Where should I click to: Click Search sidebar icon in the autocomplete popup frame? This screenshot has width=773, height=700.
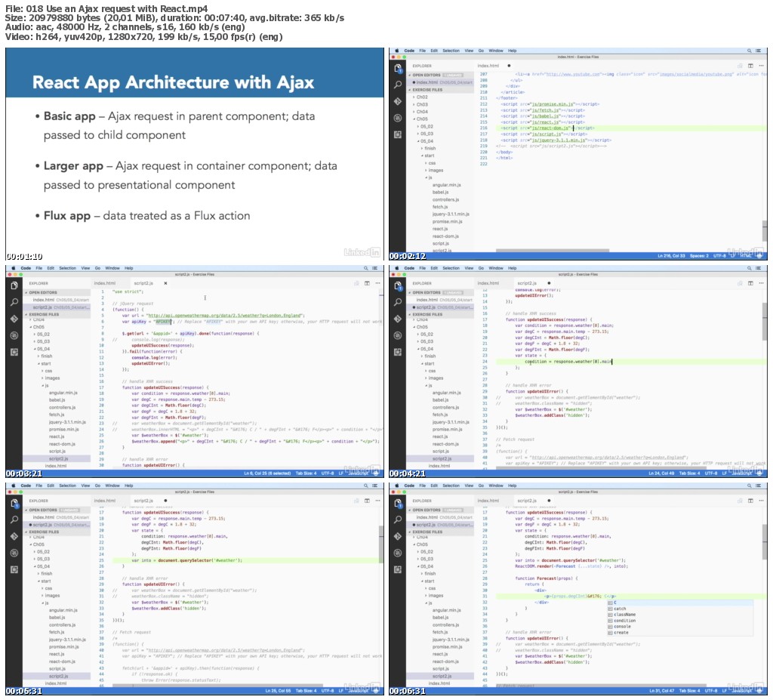click(398, 520)
